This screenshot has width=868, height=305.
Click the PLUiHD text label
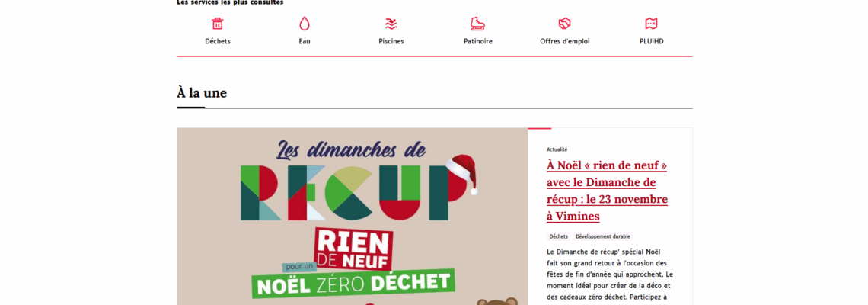[651, 41]
